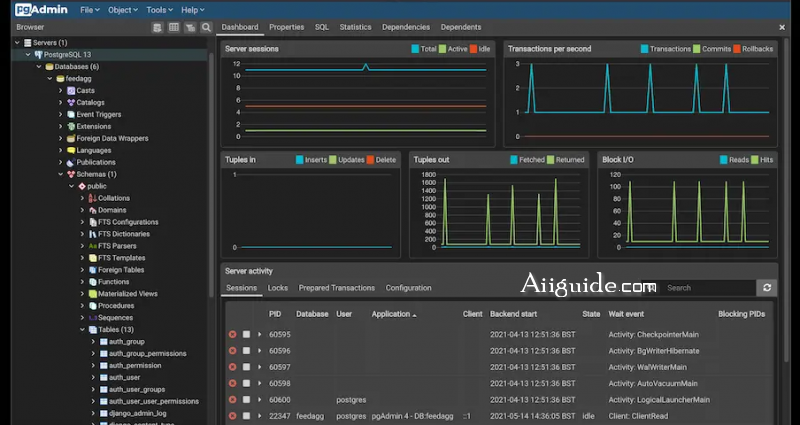Click the Hits legend swatch in Block I/O
This screenshot has width=800, height=425.
pyautogui.click(x=755, y=160)
